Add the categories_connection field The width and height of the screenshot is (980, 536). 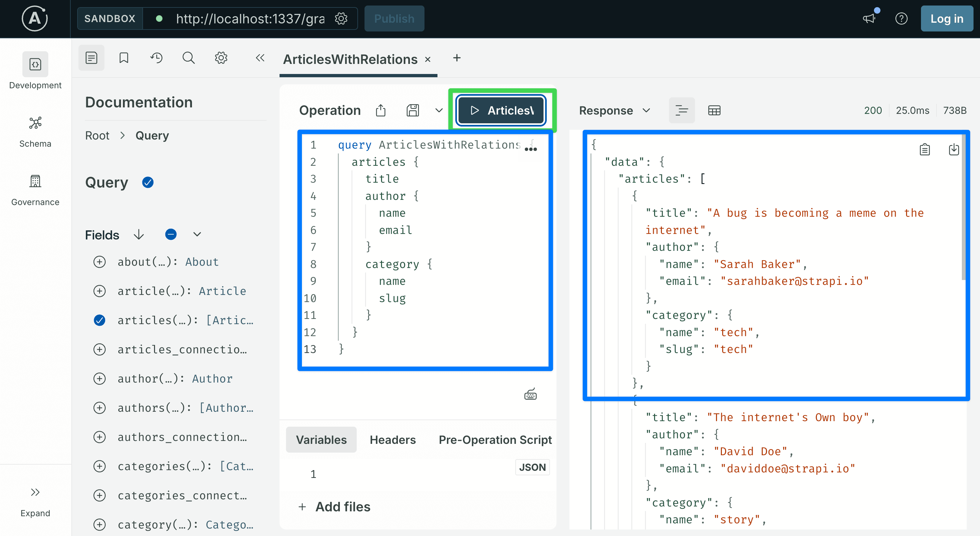(100, 496)
